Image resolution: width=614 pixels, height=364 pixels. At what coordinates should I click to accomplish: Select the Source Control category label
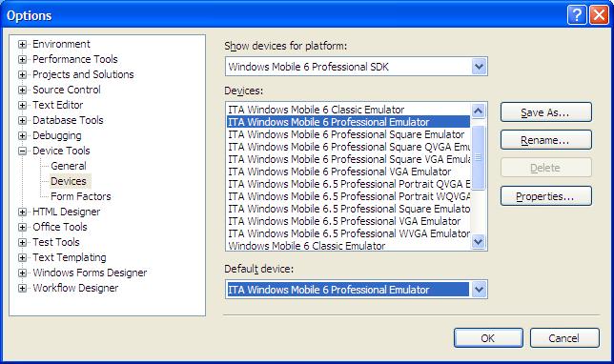67,90
